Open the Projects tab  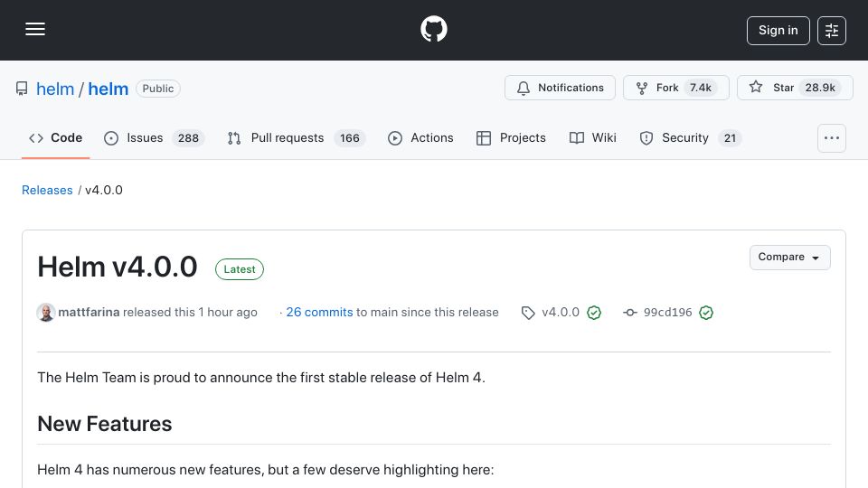(x=511, y=137)
